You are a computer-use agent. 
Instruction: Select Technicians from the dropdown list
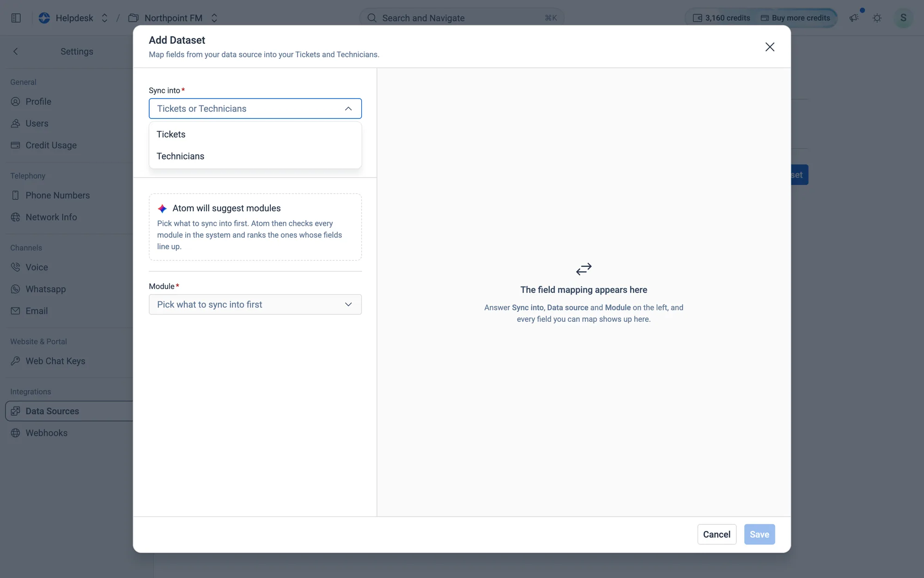click(255, 156)
